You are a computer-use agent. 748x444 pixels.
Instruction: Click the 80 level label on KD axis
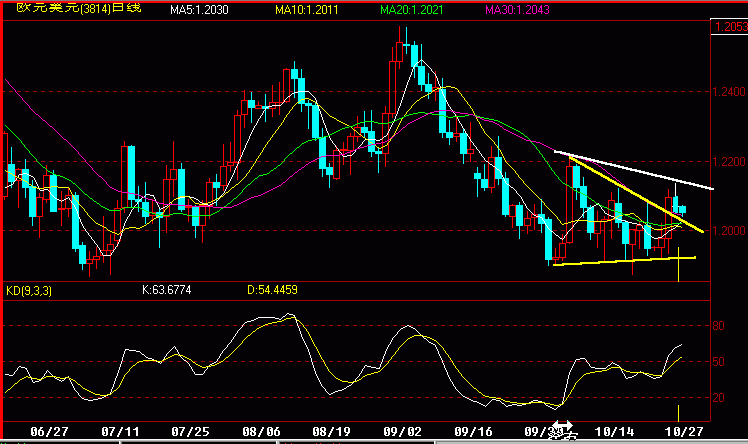[x=718, y=326]
